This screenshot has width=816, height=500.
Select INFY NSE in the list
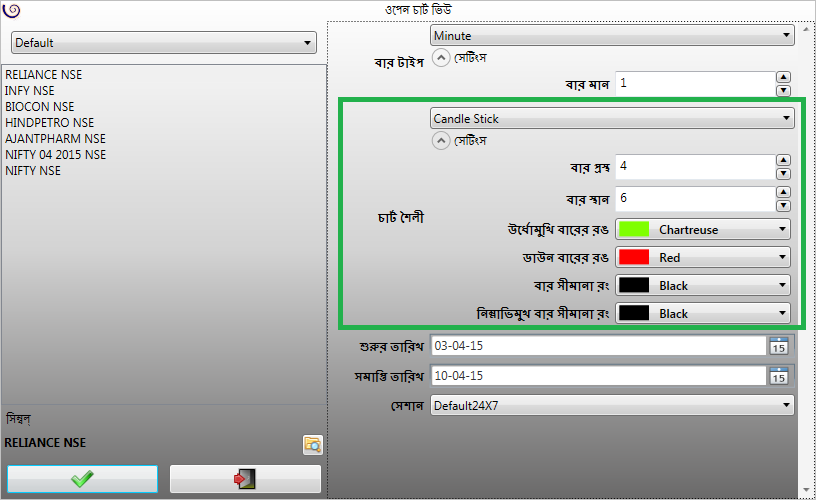click(30, 91)
